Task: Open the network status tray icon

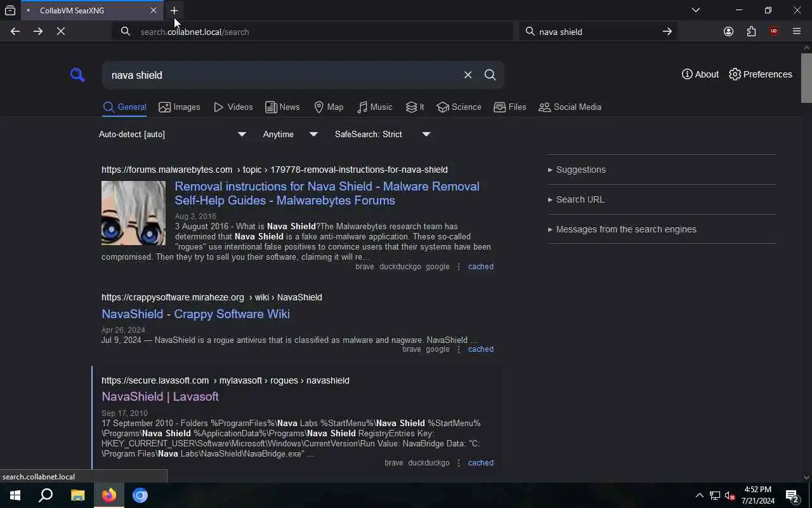Action: (715, 495)
